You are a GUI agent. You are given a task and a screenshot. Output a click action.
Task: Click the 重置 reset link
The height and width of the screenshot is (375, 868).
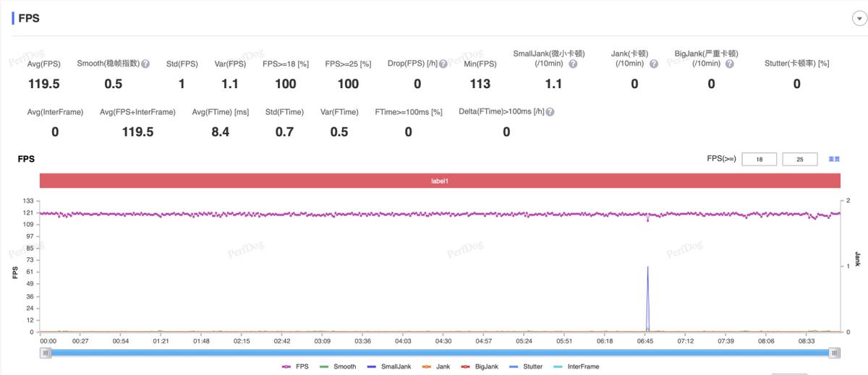[x=834, y=159]
